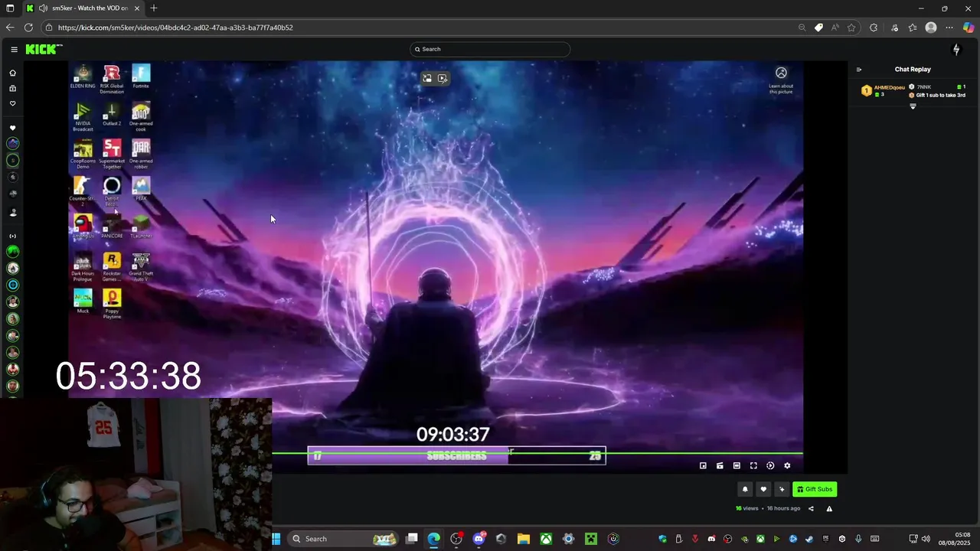Click Poppy Playtime shortcut in video

click(112, 304)
